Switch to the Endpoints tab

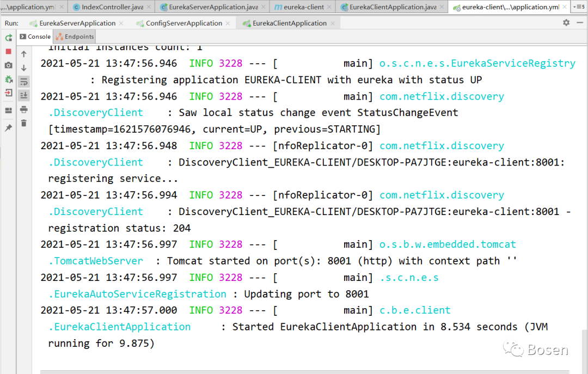pos(75,36)
